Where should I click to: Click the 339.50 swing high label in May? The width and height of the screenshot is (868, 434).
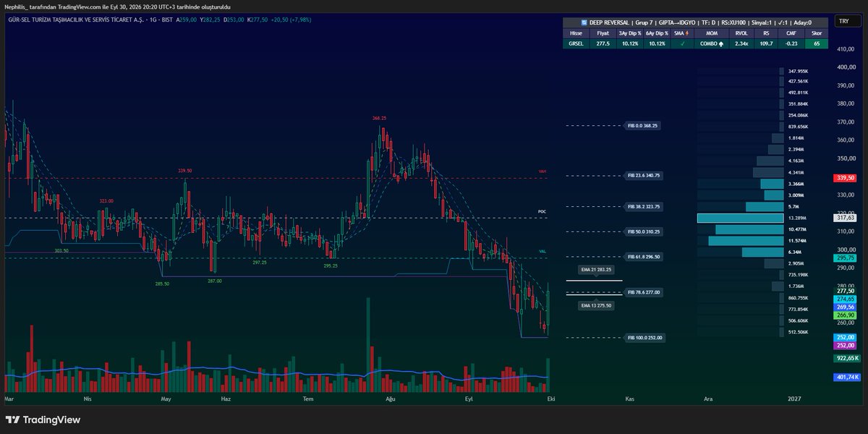[184, 171]
